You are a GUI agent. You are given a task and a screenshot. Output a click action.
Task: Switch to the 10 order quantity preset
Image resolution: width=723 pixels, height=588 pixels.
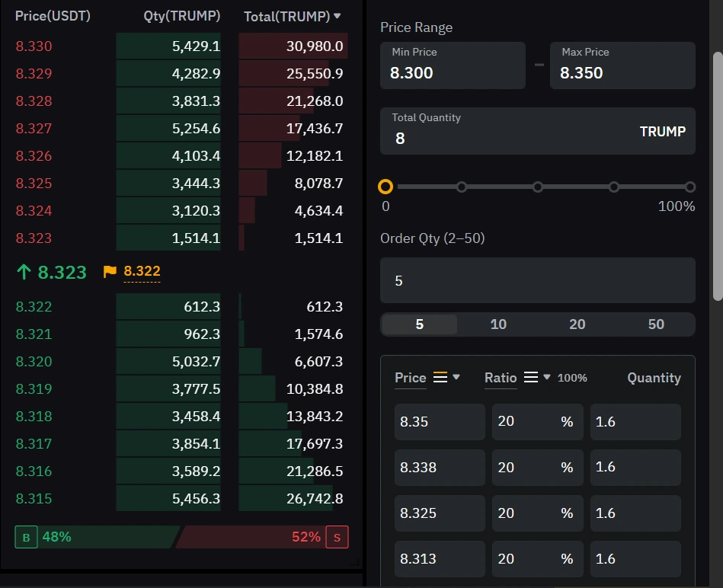tap(497, 324)
